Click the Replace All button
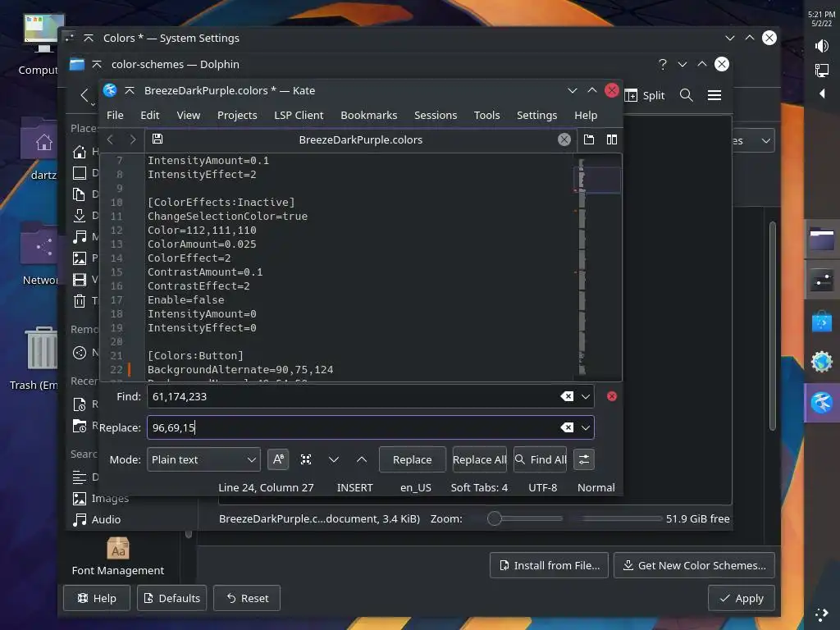The height and width of the screenshot is (630, 840). click(x=479, y=459)
